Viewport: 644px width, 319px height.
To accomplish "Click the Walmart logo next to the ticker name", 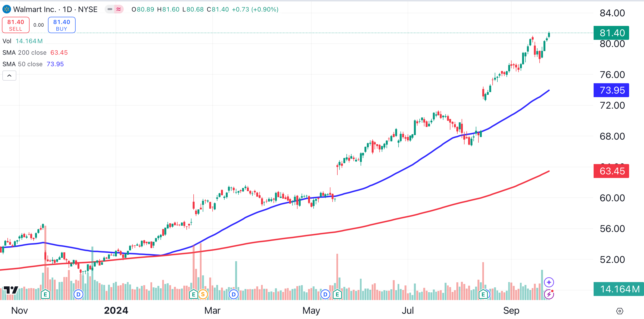I will click(x=7, y=9).
